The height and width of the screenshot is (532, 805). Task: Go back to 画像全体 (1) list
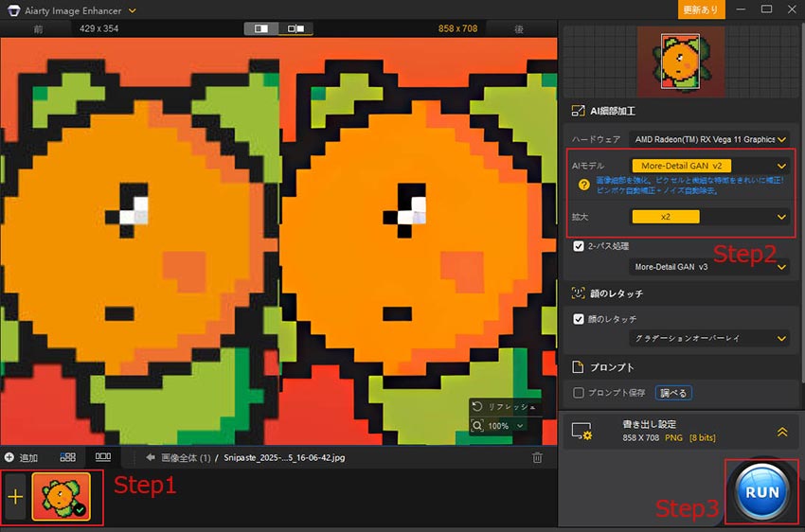pyautogui.click(x=178, y=457)
